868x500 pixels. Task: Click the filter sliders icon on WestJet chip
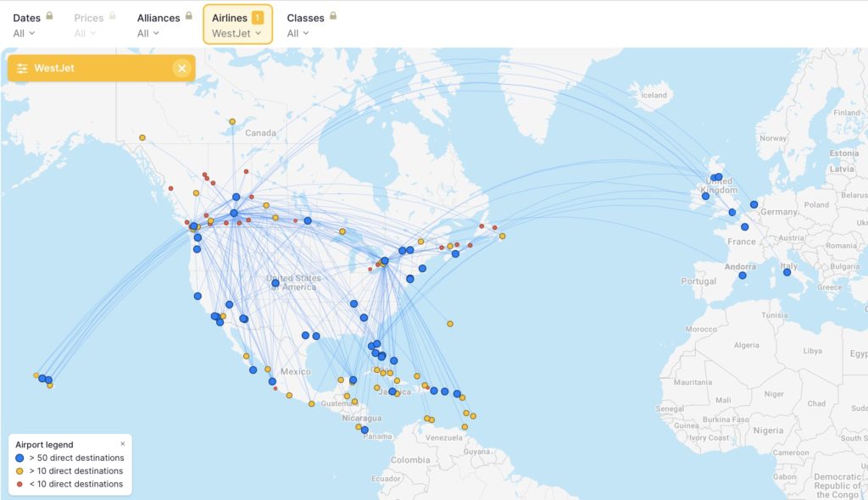click(22, 68)
